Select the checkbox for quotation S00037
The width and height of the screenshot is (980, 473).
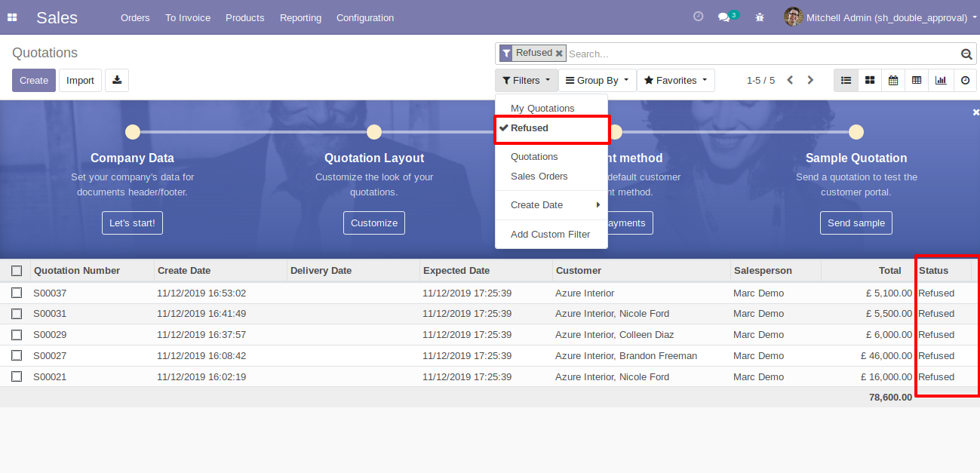(x=17, y=293)
